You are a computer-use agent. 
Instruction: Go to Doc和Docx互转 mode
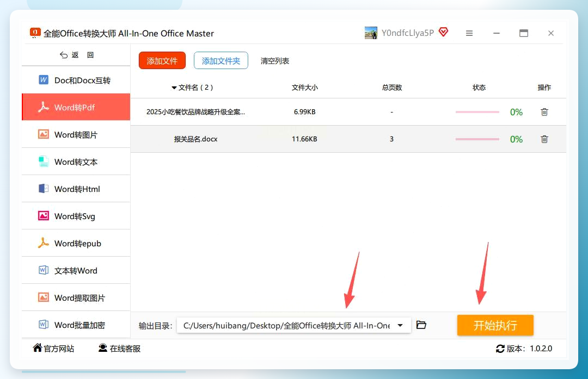(x=76, y=80)
